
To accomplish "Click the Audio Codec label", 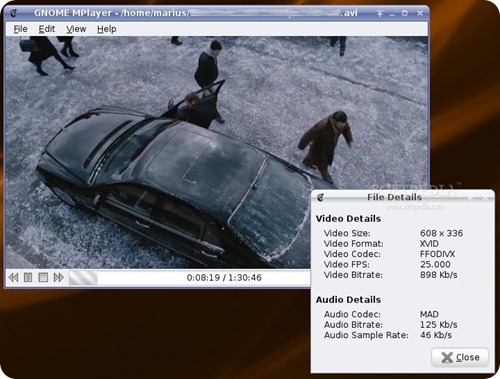I will click(x=352, y=314).
